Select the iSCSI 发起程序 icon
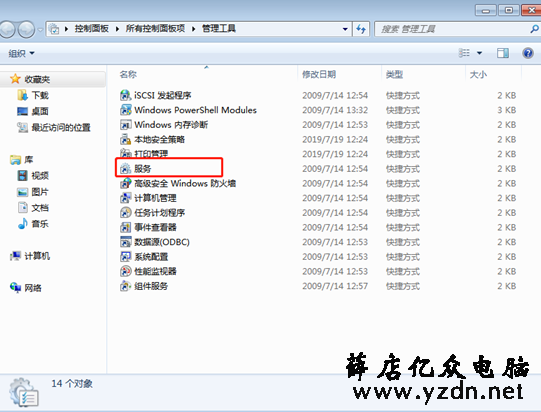Screen dimensions: 541x412 tap(125, 95)
